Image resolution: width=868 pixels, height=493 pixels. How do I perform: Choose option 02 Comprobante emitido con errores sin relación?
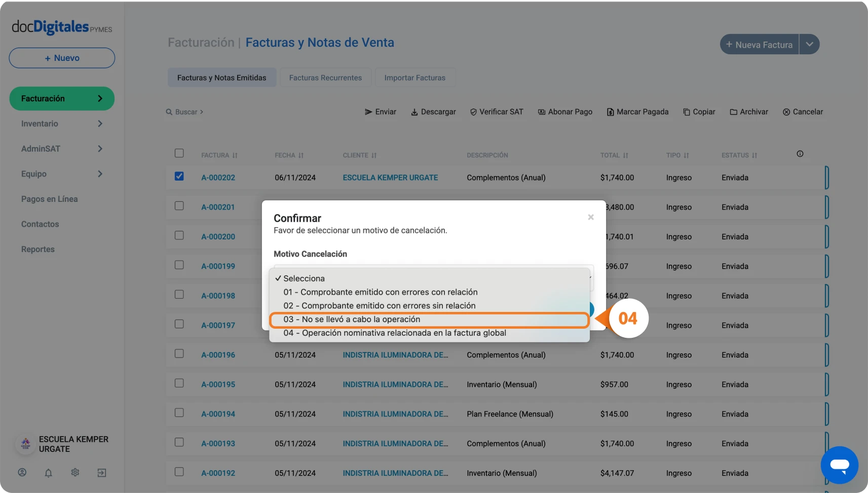[429, 306]
